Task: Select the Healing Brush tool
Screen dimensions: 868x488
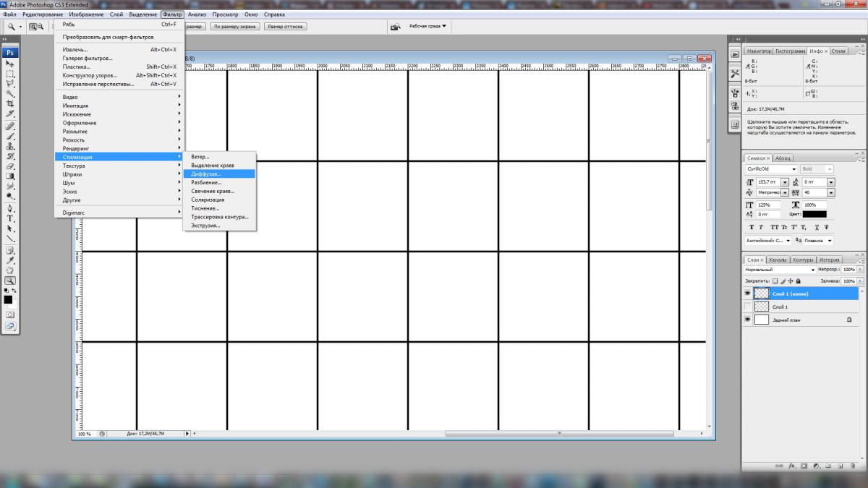Action: (11, 126)
